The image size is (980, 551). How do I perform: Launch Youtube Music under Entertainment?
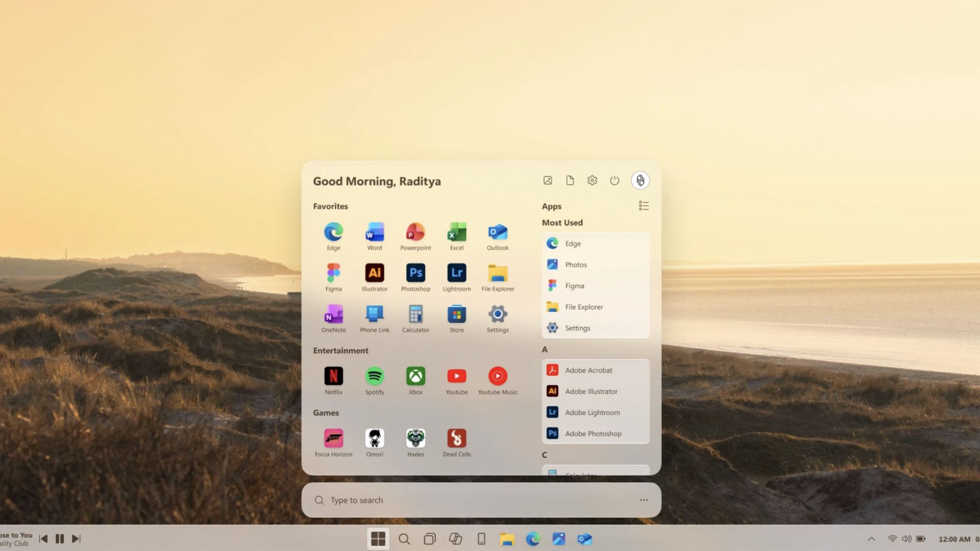(498, 377)
